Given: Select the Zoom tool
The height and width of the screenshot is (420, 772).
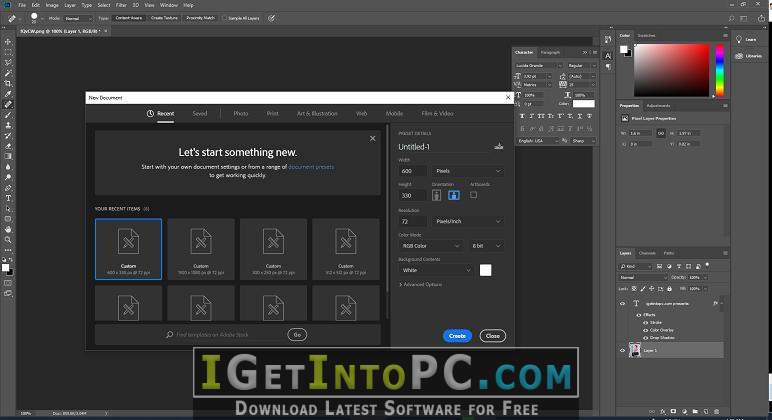Looking at the screenshot, I should [x=8, y=239].
